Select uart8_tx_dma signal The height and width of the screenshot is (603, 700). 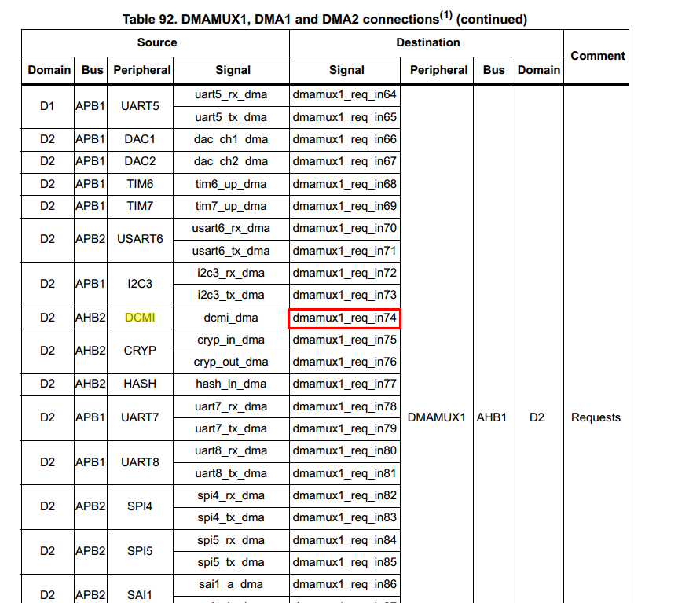(x=231, y=473)
